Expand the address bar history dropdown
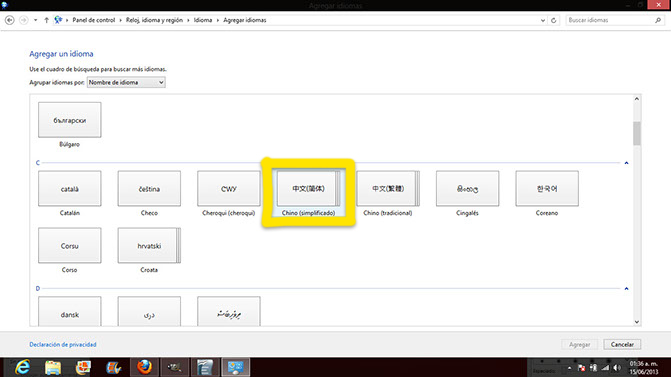Viewport: 671px width, 377px height. 543,20
